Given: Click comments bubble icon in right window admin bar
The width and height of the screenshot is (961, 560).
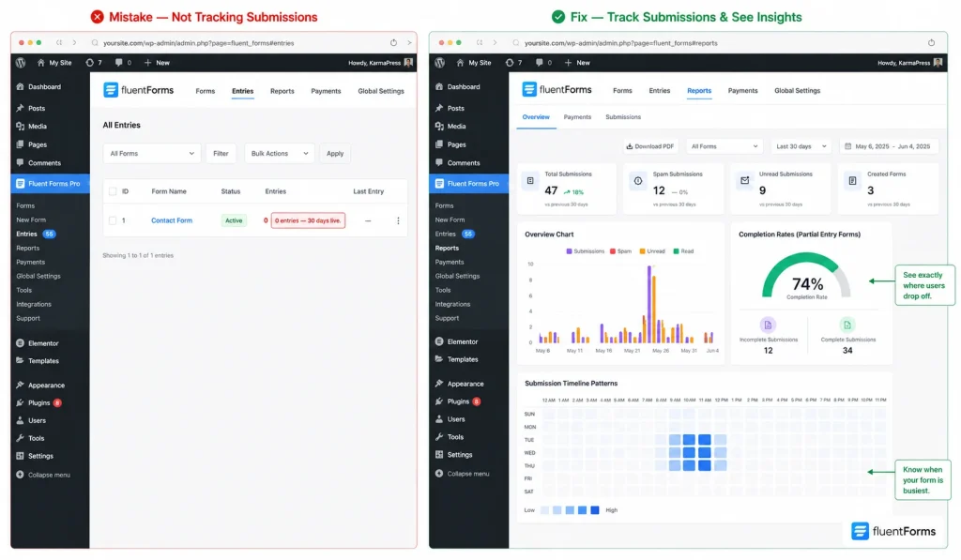Looking at the screenshot, I should (x=539, y=63).
